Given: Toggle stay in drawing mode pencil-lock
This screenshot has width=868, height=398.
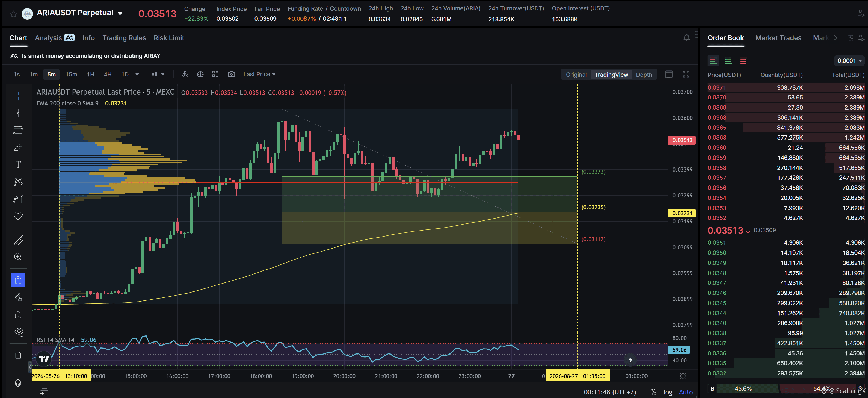Looking at the screenshot, I should click(x=18, y=297).
